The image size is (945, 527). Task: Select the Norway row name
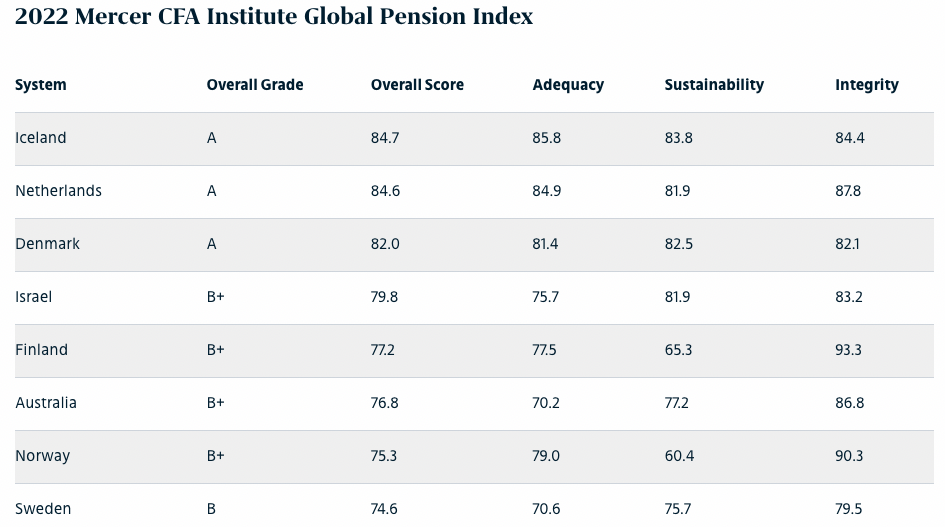pyautogui.click(x=43, y=456)
